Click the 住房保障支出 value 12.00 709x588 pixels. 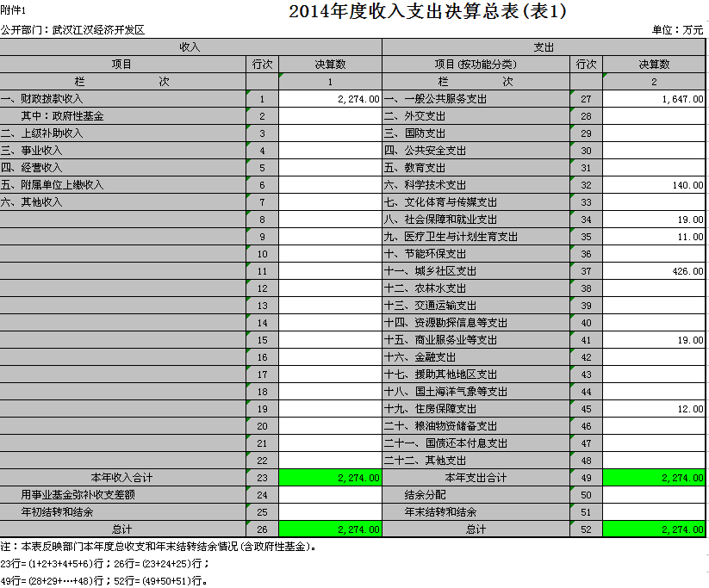click(x=654, y=409)
